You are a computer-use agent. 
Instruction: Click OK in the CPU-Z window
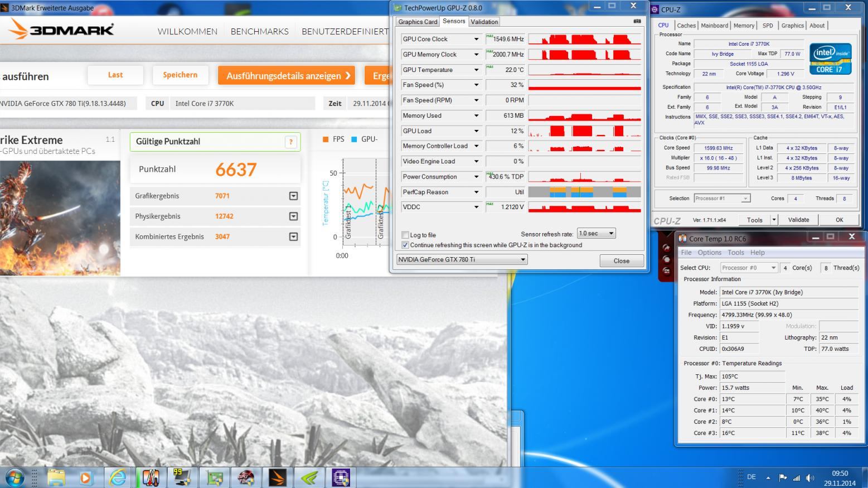pyautogui.click(x=839, y=220)
